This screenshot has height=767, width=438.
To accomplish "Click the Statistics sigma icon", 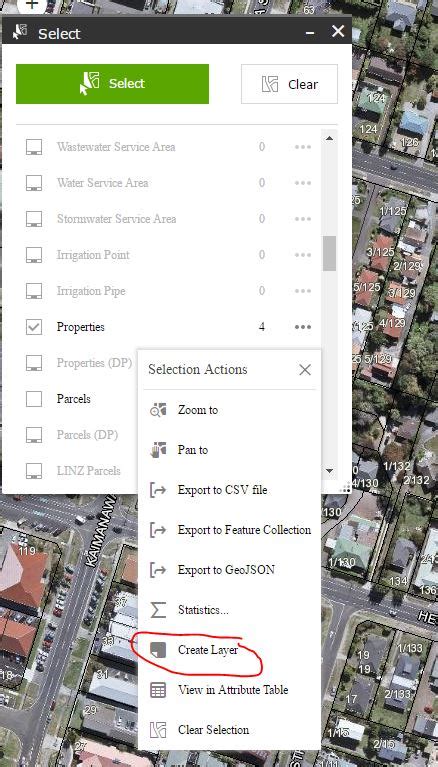I will coord(158,610).
